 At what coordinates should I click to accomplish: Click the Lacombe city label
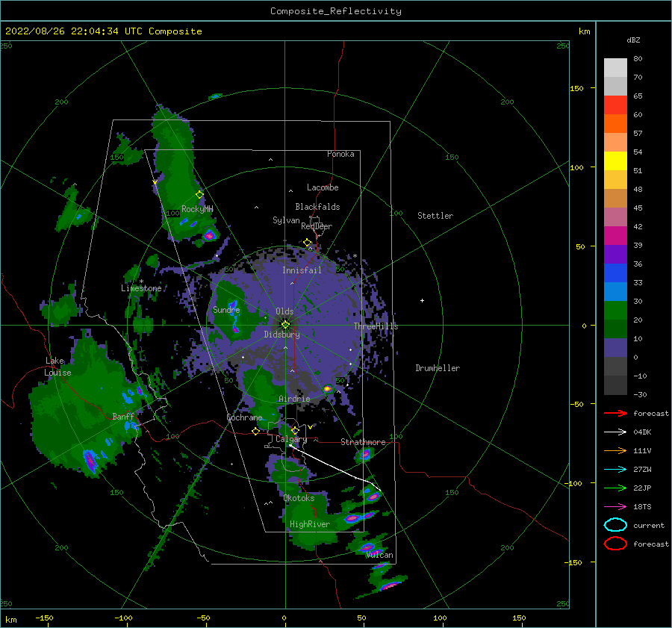point(323,187)
